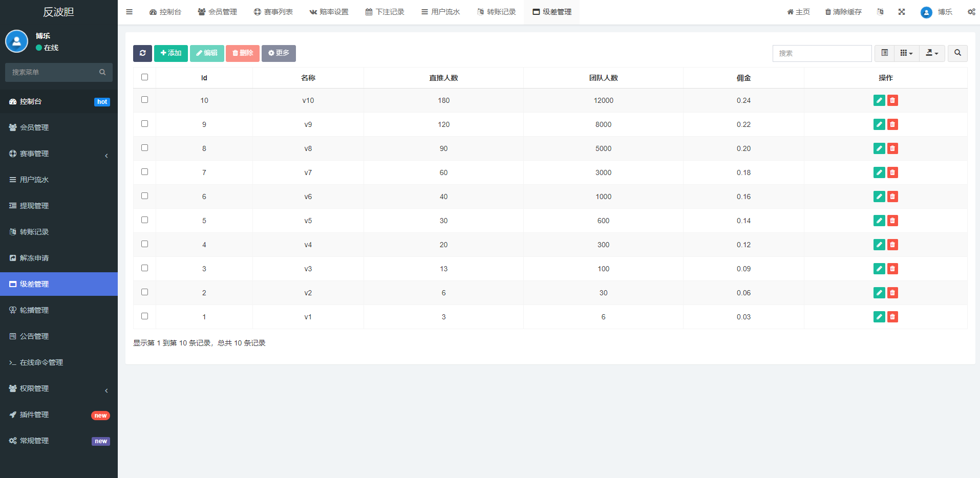The image size is (980, 478).
Task: Click the red delete icon on row v1
Action: click(x=892, y=316)
